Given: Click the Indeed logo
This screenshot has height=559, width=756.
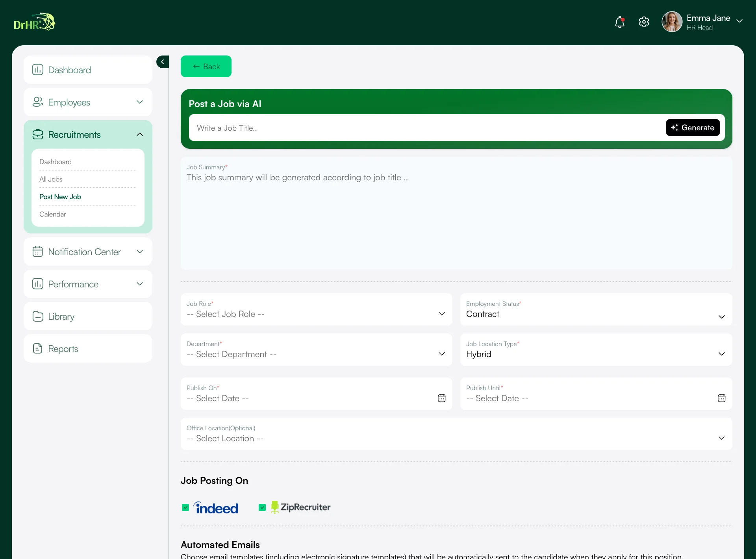Looking at the screenshot, I should [216, 507].
